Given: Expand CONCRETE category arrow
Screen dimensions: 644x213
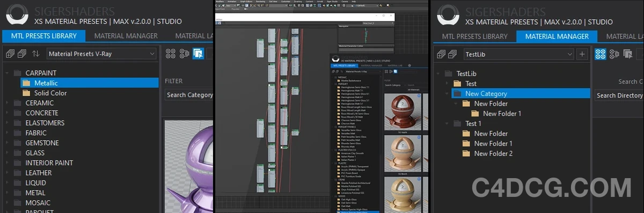Looking at the screenshot, I should pos(7,113).
